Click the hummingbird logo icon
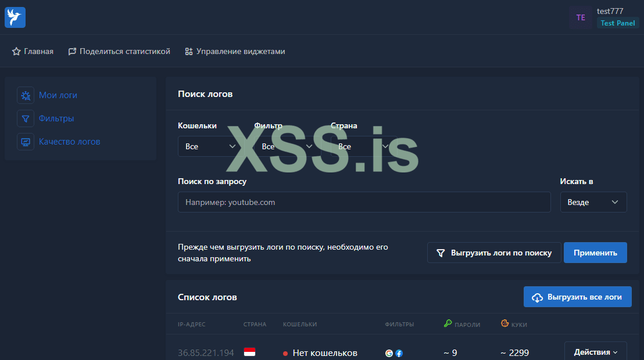Image resolution: width=644 pixels, height=360 pixels. [x=15, y=17]
